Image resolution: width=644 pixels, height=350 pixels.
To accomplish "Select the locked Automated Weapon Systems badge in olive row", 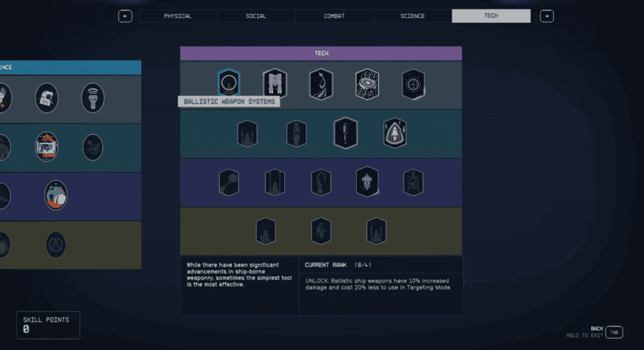I will tap(266, 231).
